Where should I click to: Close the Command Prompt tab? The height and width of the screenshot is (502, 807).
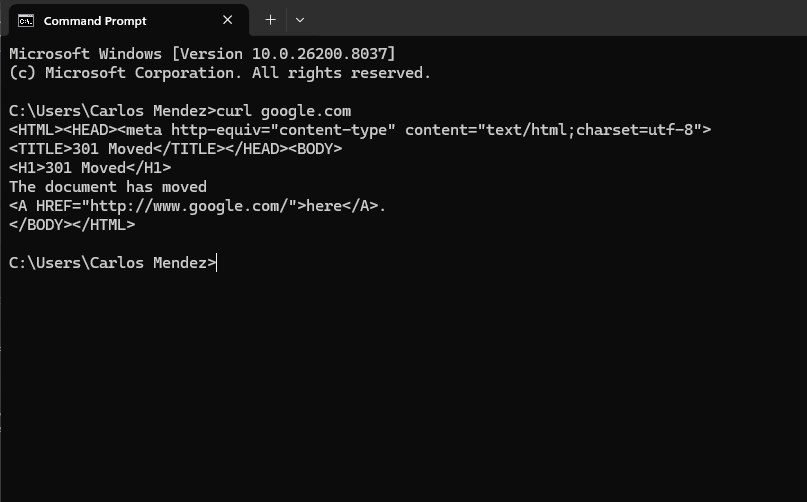228,20
